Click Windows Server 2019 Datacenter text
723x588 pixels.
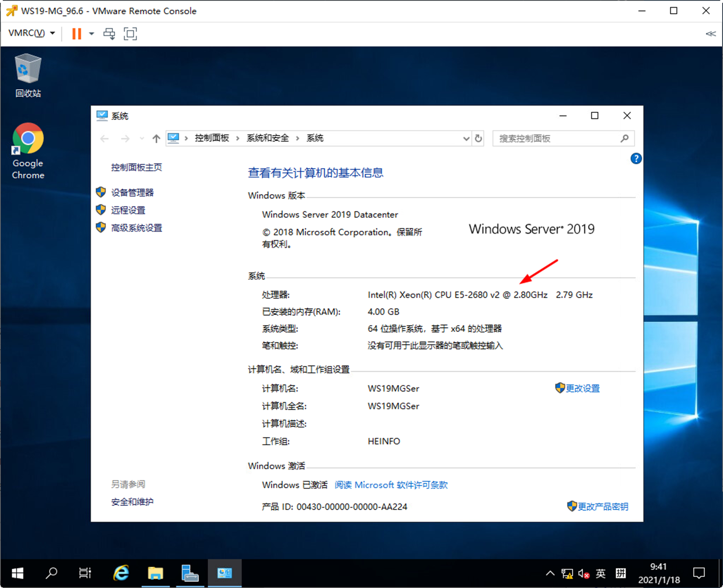point(330,214)
